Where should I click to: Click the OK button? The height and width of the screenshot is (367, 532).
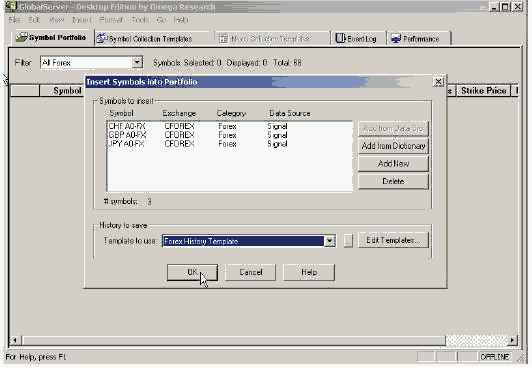point(192,272)
